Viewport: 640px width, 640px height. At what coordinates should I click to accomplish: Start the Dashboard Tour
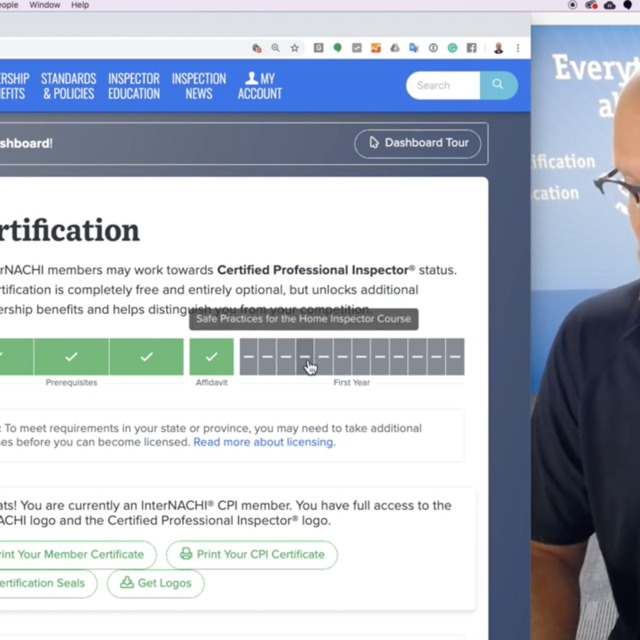417,143
